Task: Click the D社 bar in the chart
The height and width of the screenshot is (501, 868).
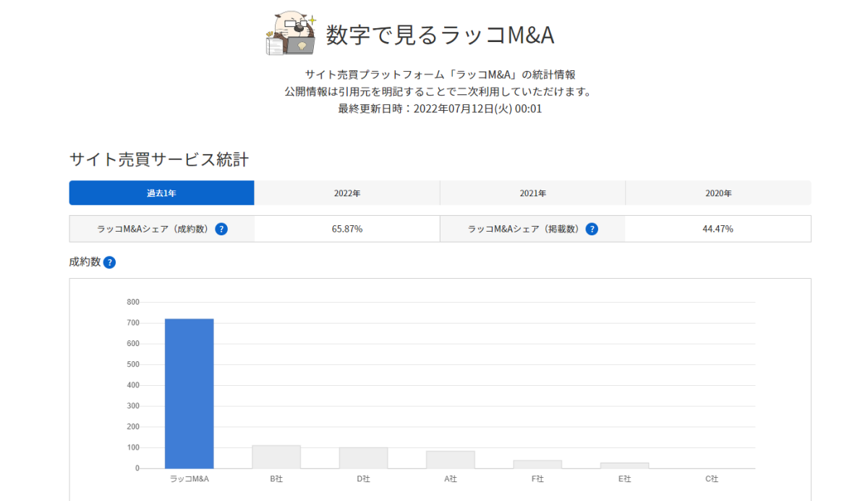Action: tap(363, 458)
